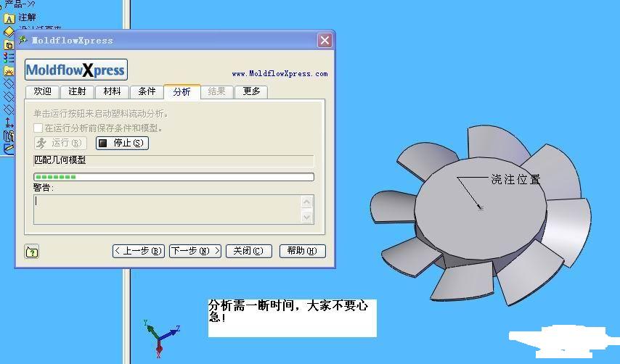This screenshot has width=620, height=364.
Task: Switch to the 欢迎 tab
Action: (42, 91)
